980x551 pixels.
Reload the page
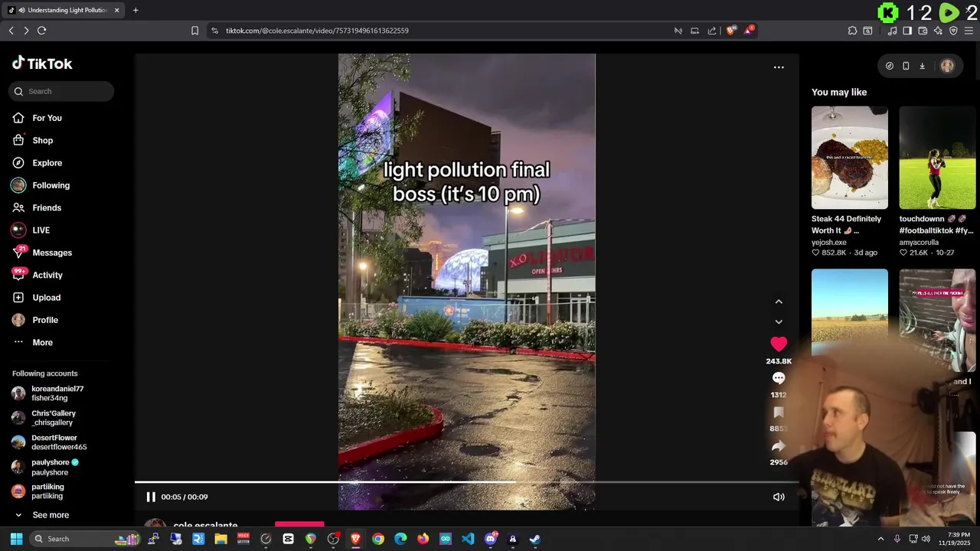[x=41, y=31]
